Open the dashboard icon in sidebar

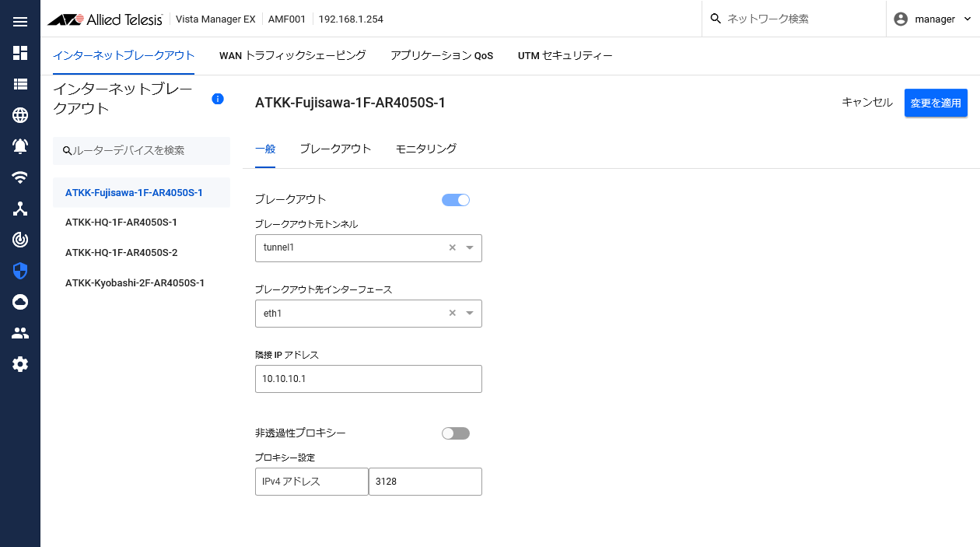pyautogui.click(x=20, y=53)
